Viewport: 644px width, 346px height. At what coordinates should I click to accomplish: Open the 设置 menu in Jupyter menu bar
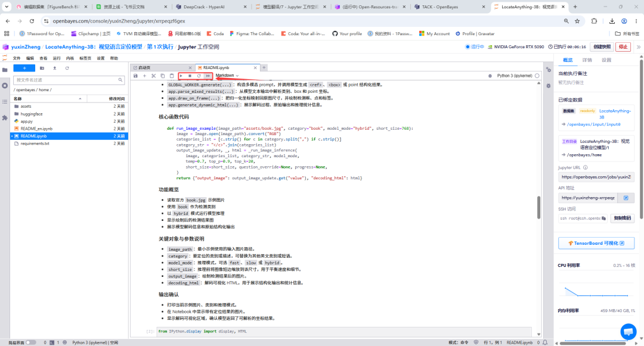(x=101, y=58)
